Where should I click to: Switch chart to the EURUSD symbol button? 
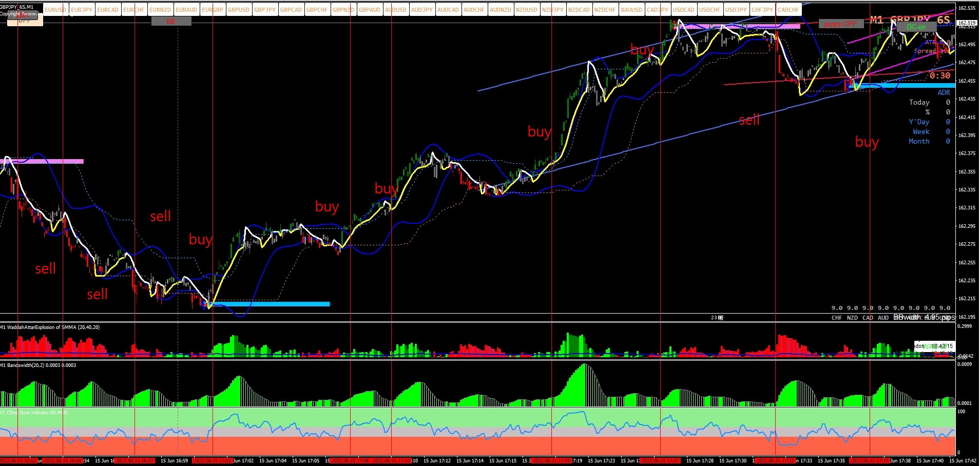56,10
